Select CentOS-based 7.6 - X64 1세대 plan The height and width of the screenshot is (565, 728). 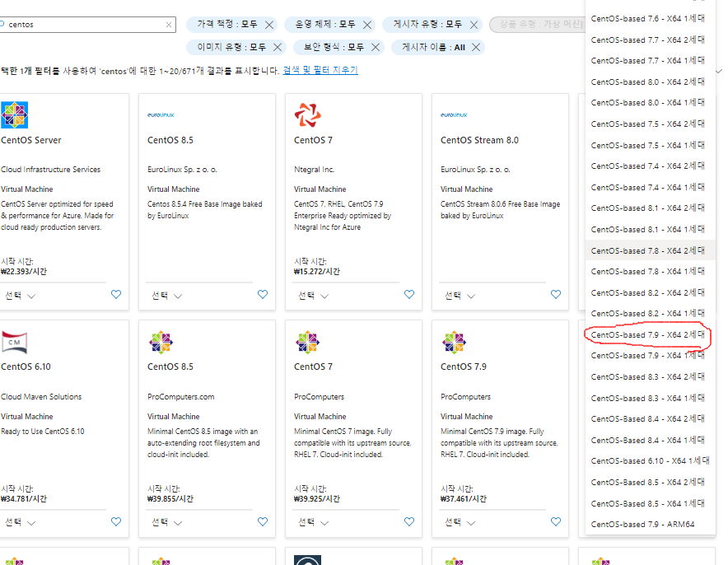[x=649, y=19]
